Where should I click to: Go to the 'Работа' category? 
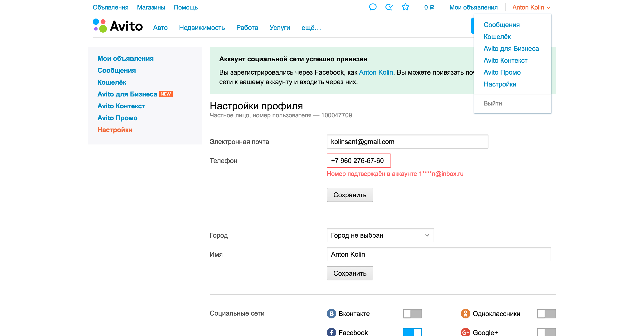pyautogui.click(x=247, y=28)
